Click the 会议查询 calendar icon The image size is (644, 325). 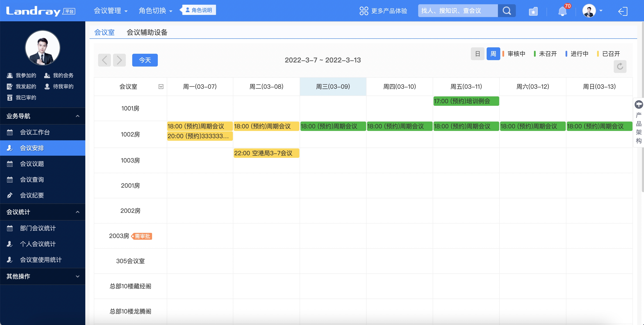coord(10,180)
